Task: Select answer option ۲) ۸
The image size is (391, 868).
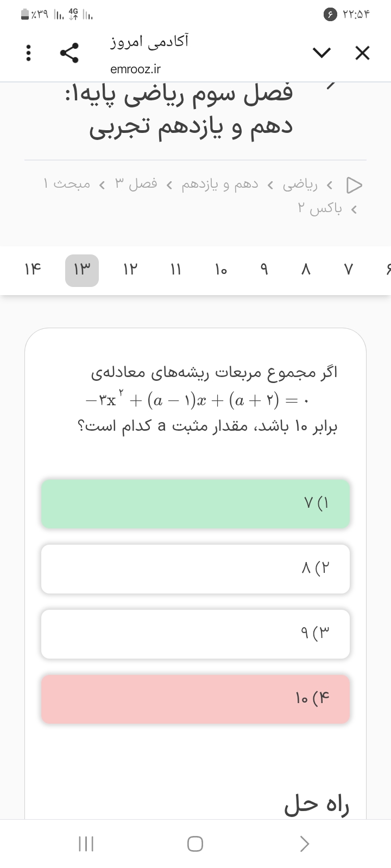Action: 195,569
